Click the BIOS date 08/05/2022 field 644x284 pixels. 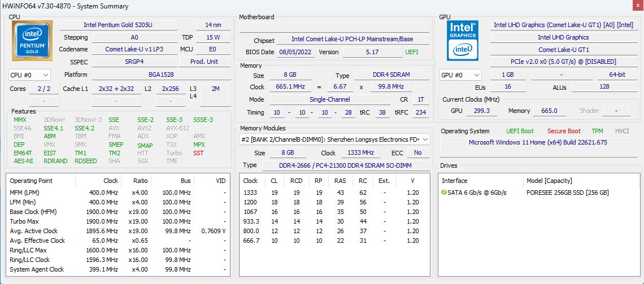click(x=296, y=52)
